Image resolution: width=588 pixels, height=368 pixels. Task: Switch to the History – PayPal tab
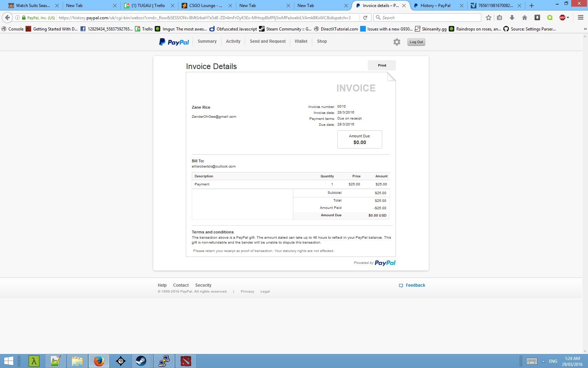[435, 6]
